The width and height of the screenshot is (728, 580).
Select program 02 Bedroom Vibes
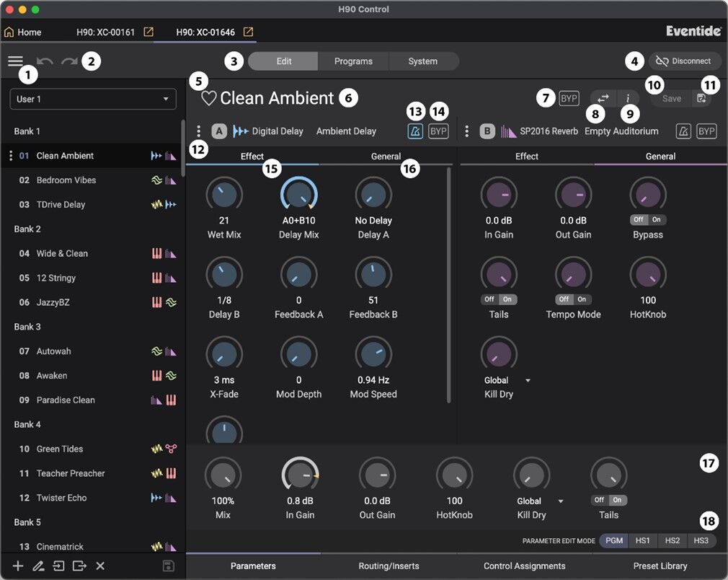click(93, 180)
